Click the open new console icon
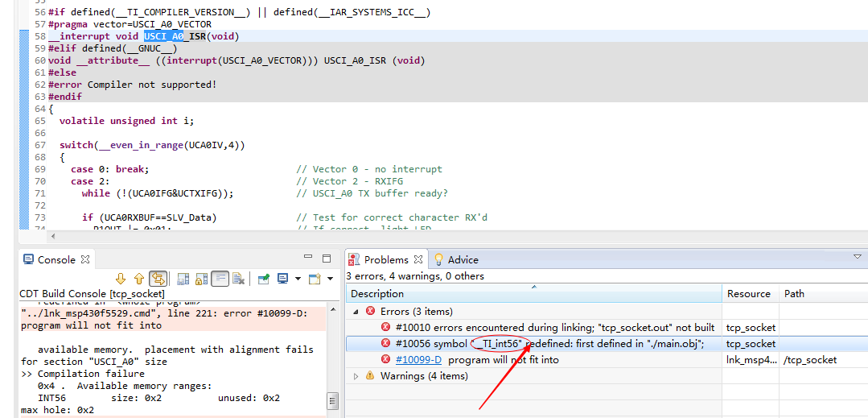The height and width of the screenshot is (418, 868). pyautogui.click(x=315, y=279)
